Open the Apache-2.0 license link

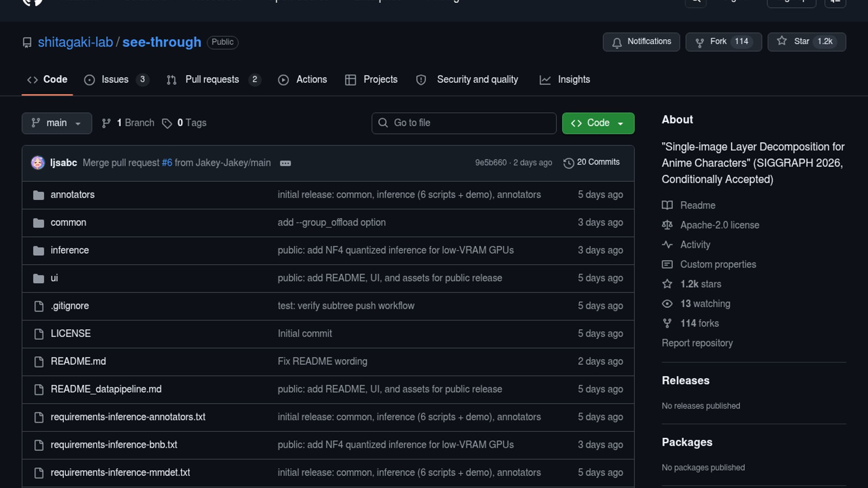(x=719, y=225)
